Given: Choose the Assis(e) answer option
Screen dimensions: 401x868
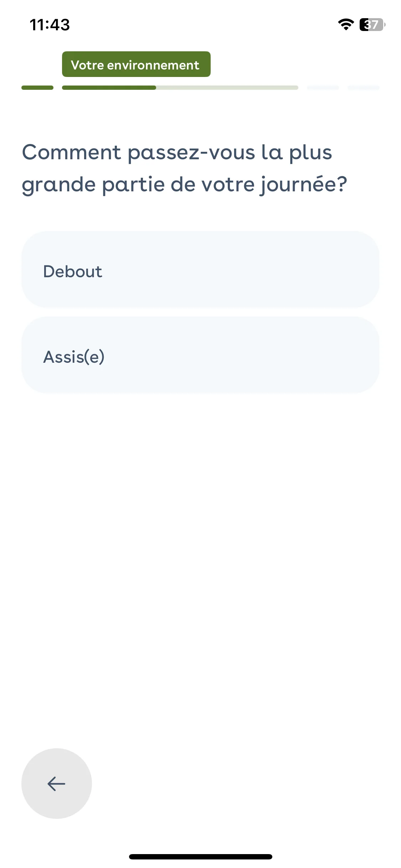Looking at the screenshot, I should pos(200,355).
